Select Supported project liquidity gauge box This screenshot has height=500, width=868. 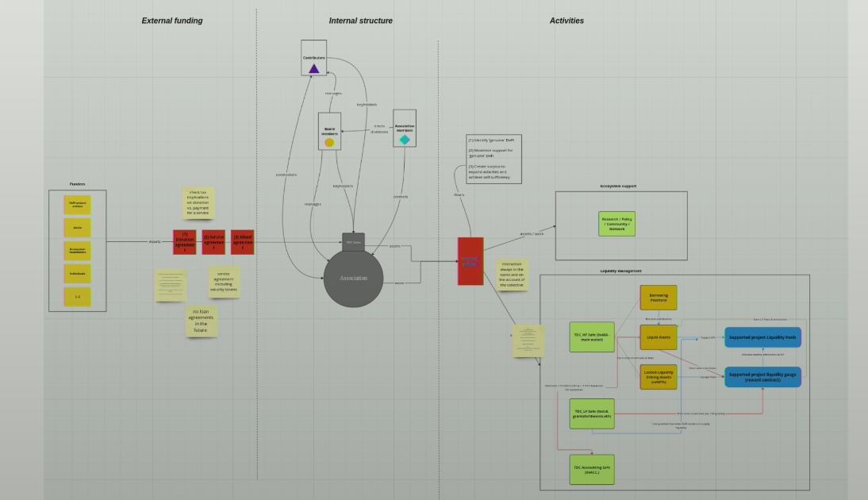point(762,377)
